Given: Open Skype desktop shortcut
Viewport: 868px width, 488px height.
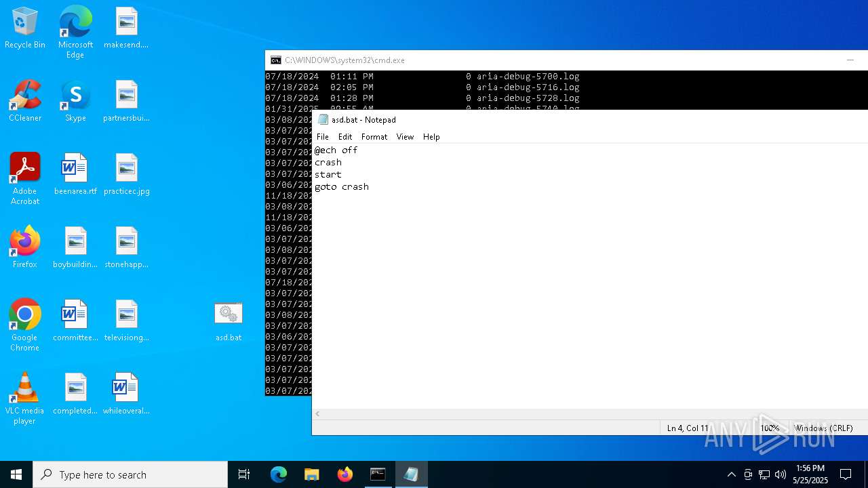Looking at the screenshot, I should [x=75, y=101].
